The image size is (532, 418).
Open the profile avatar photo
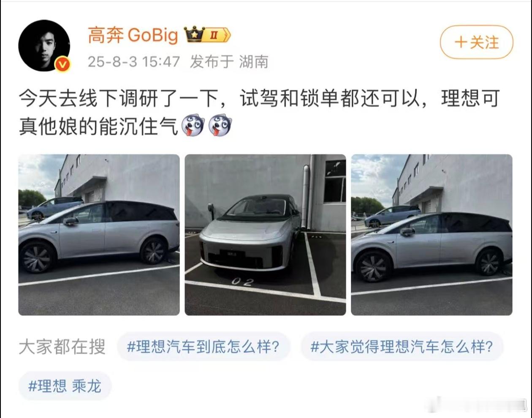click(44, 45)
